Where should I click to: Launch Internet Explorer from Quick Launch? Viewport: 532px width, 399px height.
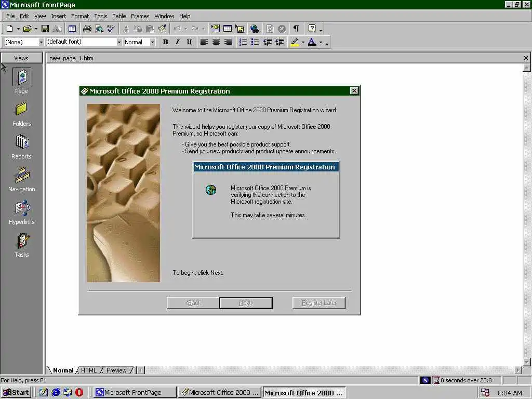point(56,393)
